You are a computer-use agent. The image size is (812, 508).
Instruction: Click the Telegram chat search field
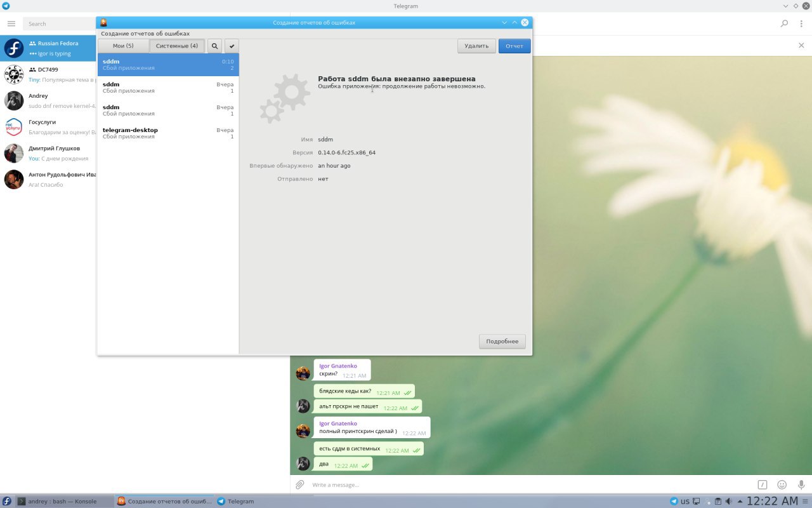click(x=60, y=23)
